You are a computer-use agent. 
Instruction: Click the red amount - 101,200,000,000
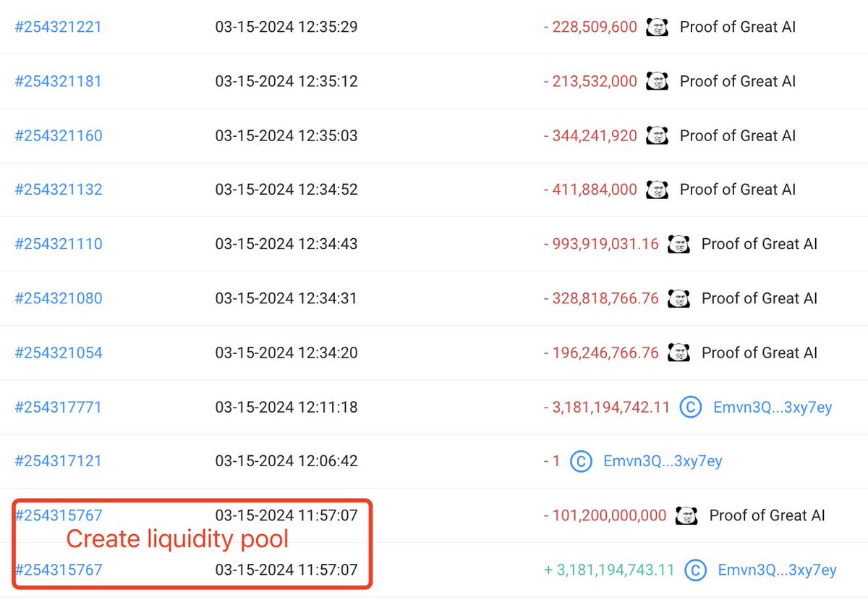(605, 515)
